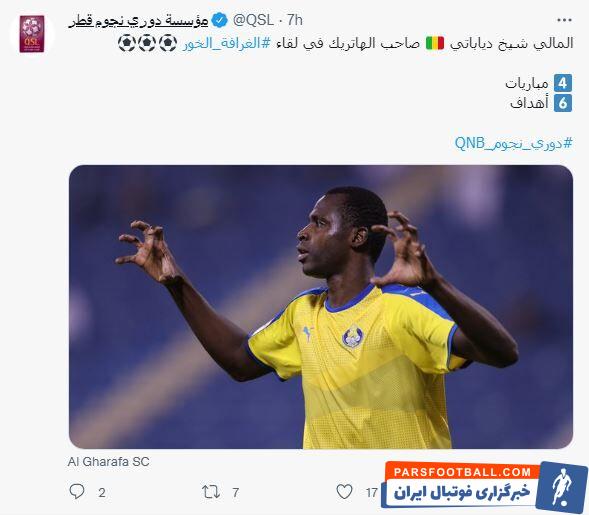This screenshot has height=515, width=589.
Task: Click the blue number 6 keycap icon
Action: 563,103
